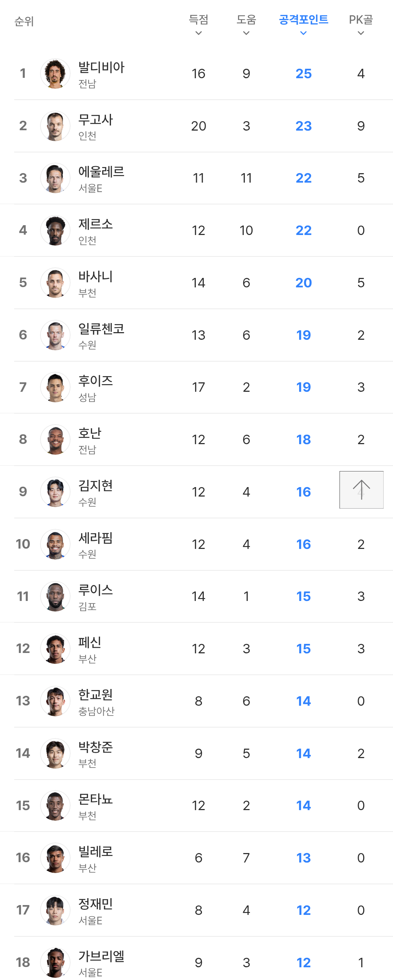Sort by 도움 column chevron
Viewport: 393px width, 980px height.
click(246, 33)
